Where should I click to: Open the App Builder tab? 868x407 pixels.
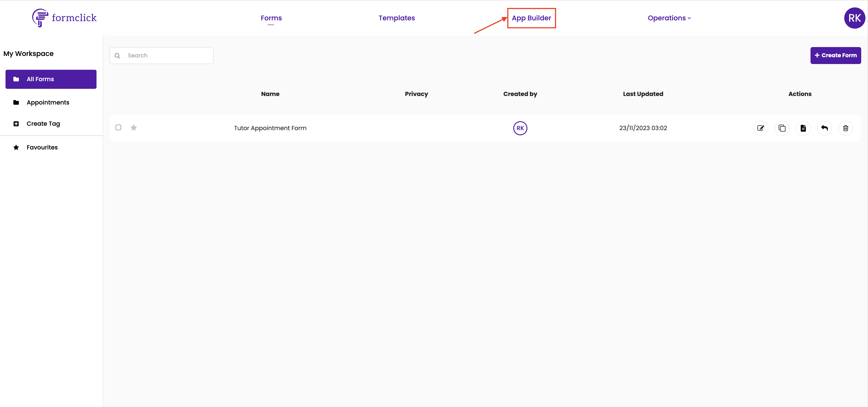[531, 18]
